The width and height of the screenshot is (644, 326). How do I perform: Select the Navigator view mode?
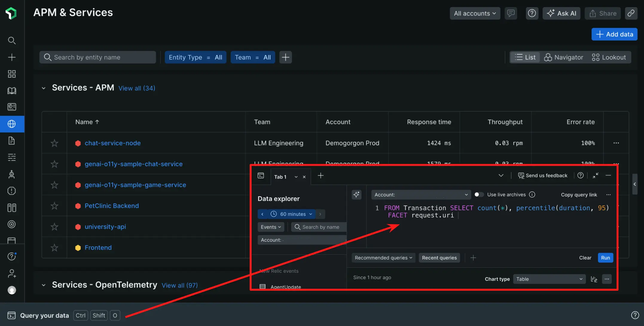click(564, 57)
